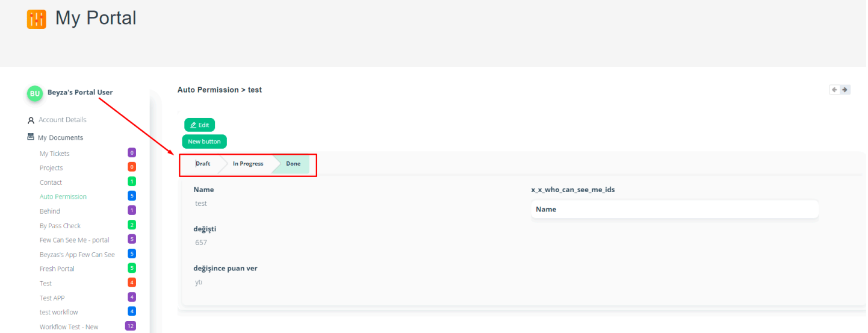Click the orange My Portal logo icon
The height and width of the screenshot is (333, 868).
36,19
